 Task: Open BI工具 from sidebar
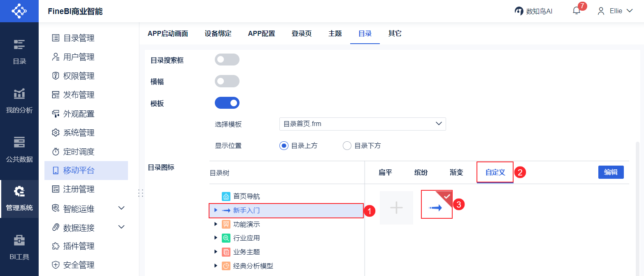[x=19, y=247]
